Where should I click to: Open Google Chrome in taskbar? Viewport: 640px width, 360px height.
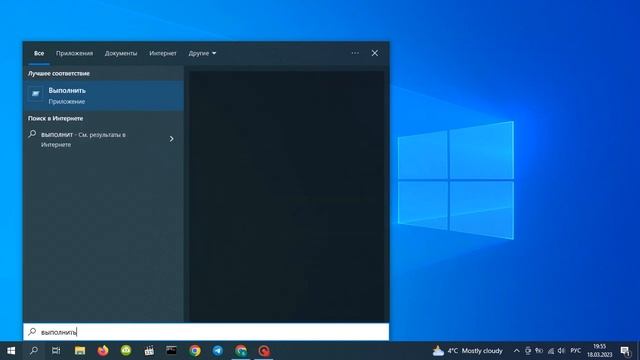click(195, 351)
